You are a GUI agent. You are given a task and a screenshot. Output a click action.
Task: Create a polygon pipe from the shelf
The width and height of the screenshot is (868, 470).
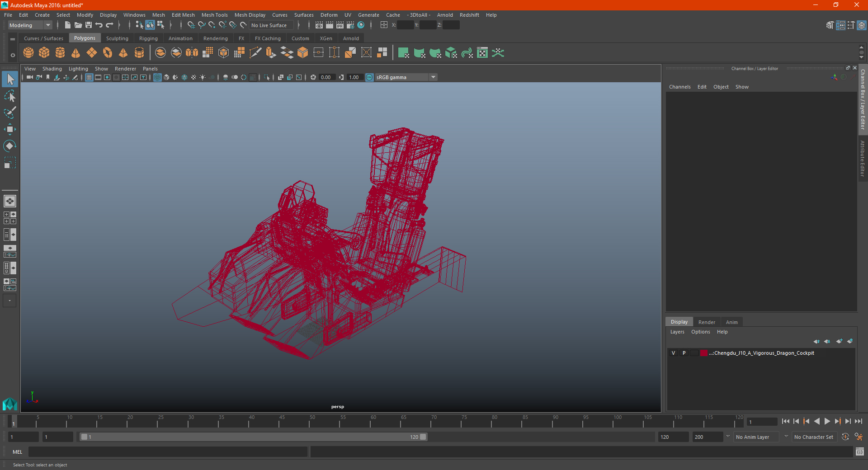[139, 53]
